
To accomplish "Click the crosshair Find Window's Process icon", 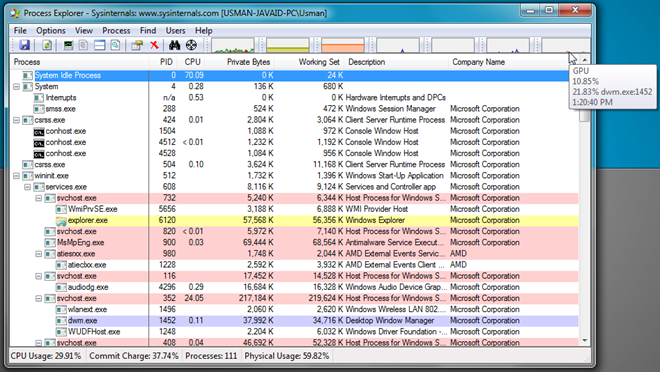I will point(191,45).
